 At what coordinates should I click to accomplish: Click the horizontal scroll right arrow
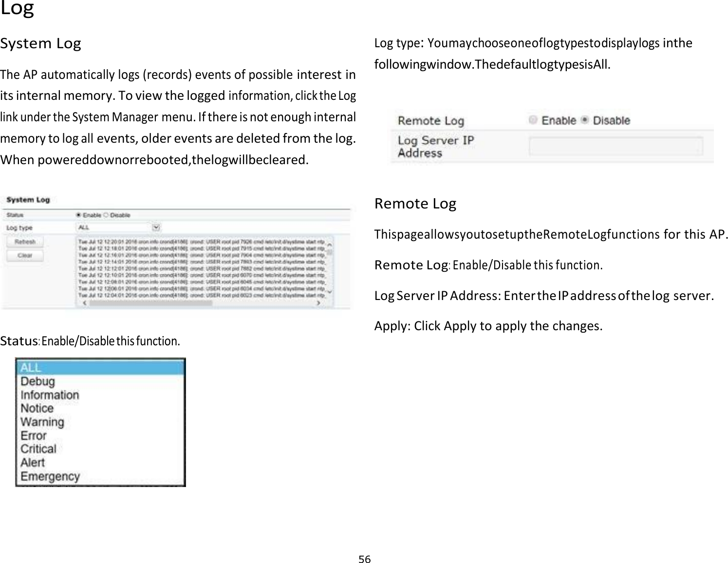318,303
